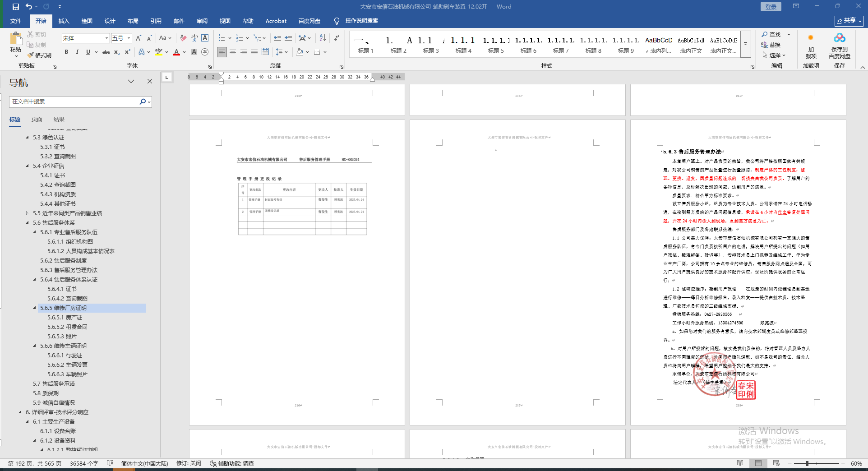Viewport: 868px width, 471px height.
Task: Open 选择 select dropdown
Action: [x=774, y=55]
